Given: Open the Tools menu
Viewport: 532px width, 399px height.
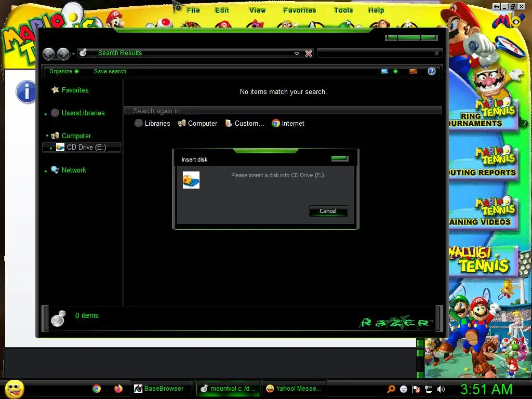Looking at the screenshot, I should tap(343, 10).
